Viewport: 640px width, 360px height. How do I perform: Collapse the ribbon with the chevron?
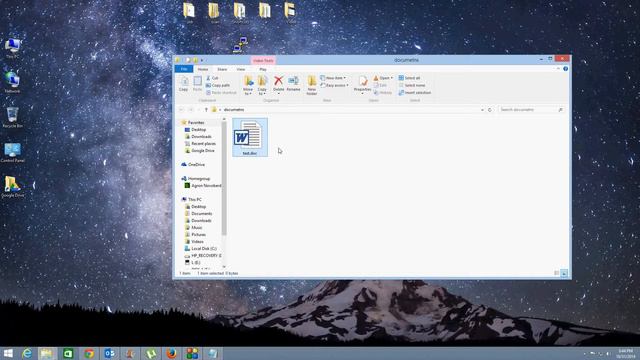558,69
